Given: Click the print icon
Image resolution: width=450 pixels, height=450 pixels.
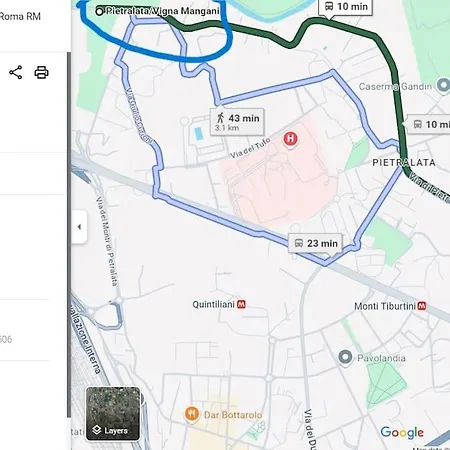Looking at the screenshot, I should point(41,72).
